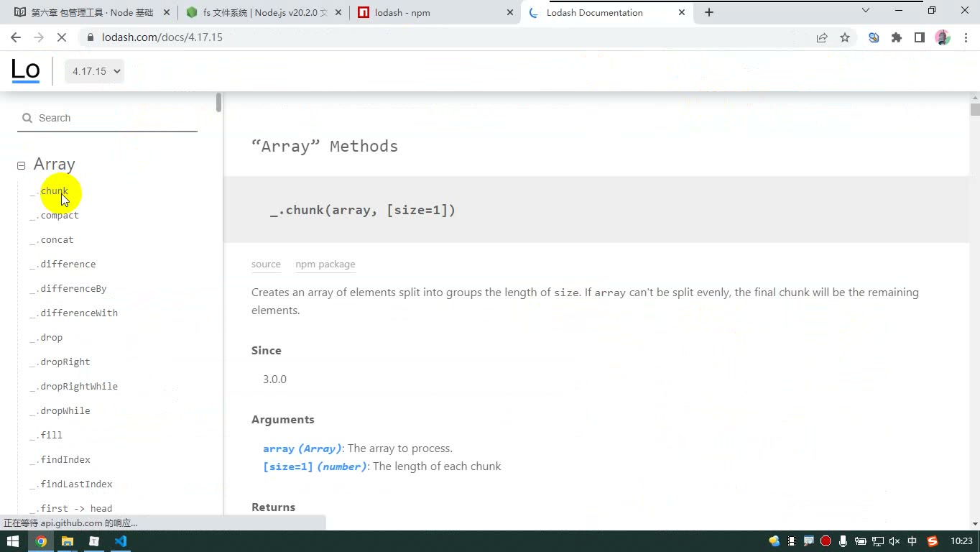Viewport: 980px width, 552px height.
Task: Click the Sogou input method tray icon
Action: (933, 541)
